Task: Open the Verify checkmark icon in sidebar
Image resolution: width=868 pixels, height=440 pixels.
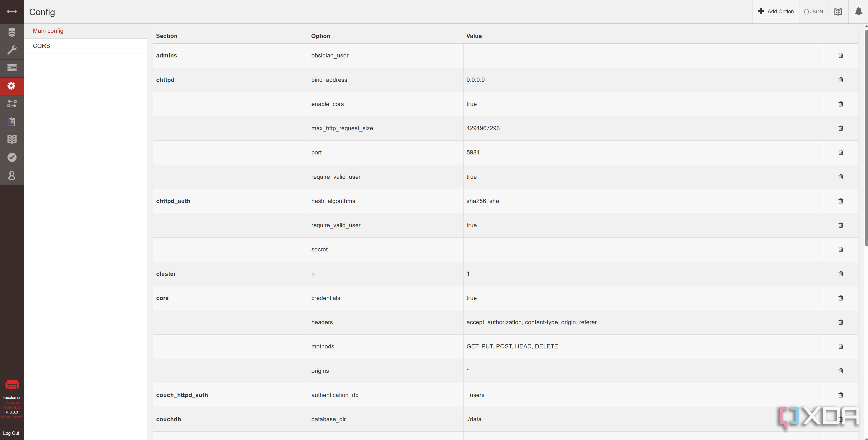Action: 12,158
